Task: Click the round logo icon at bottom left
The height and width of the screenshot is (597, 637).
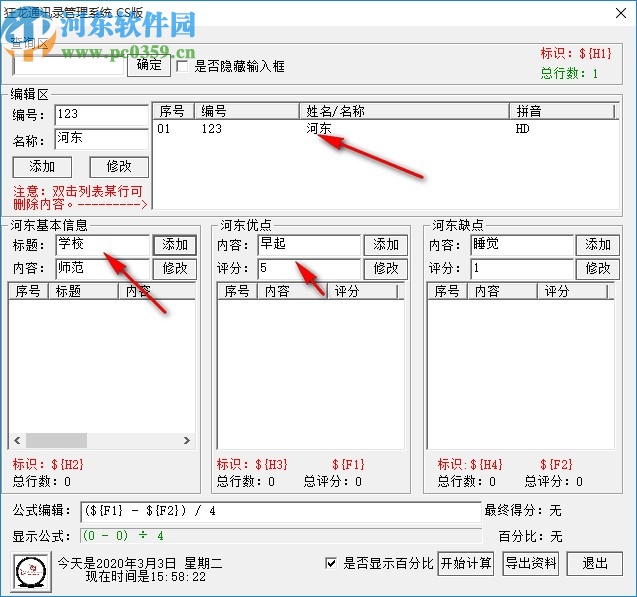Action: [x=32, y=571]
